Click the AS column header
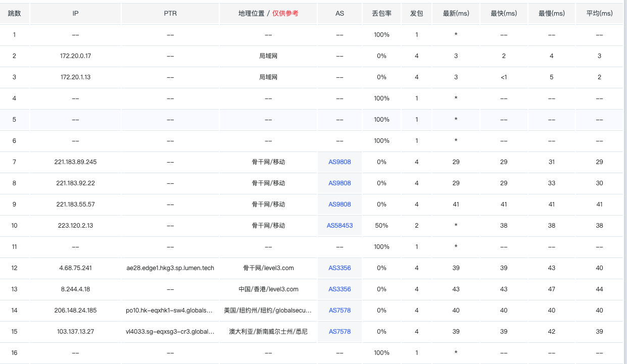Screen dimensions: 627x364 340,14
